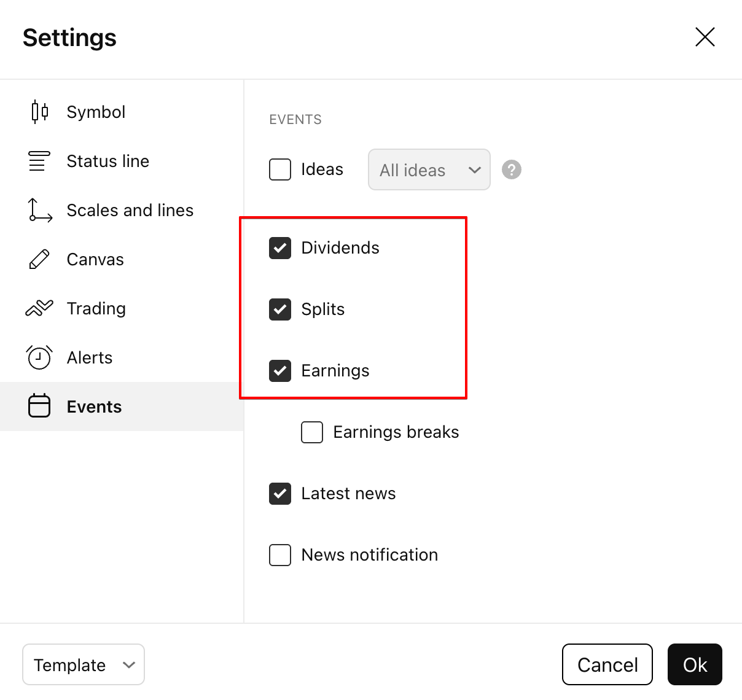Open the Template dropdown menu
742x700 pixels.
tap(84, 664)
